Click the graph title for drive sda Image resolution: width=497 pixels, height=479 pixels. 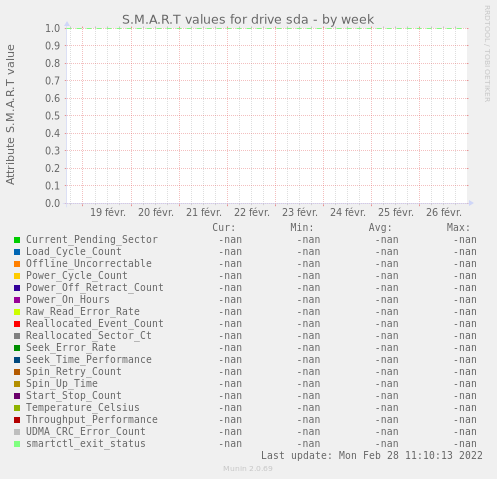[x=248, y=20]
